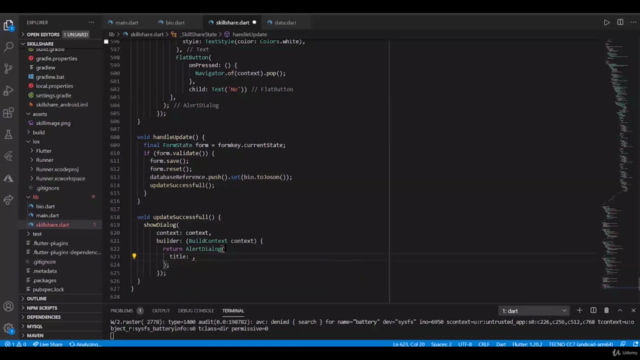Open the Manage gear icon
Screen dimensions: 640x360
(8, 328)
